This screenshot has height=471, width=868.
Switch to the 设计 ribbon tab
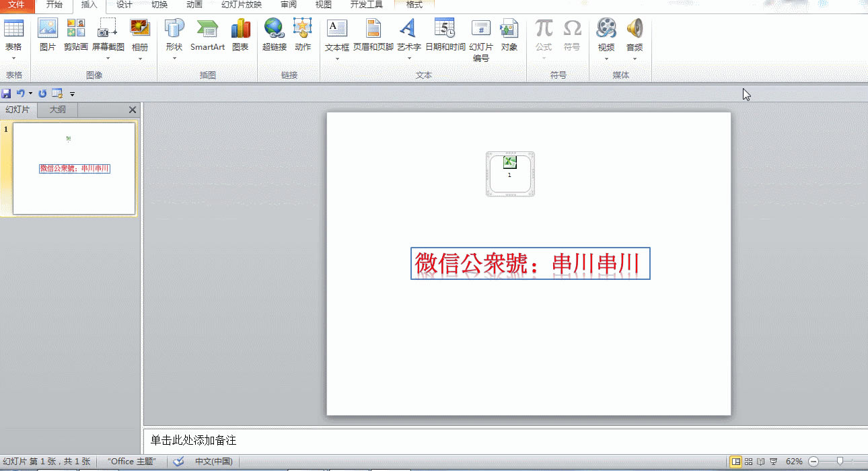point(122,5)
